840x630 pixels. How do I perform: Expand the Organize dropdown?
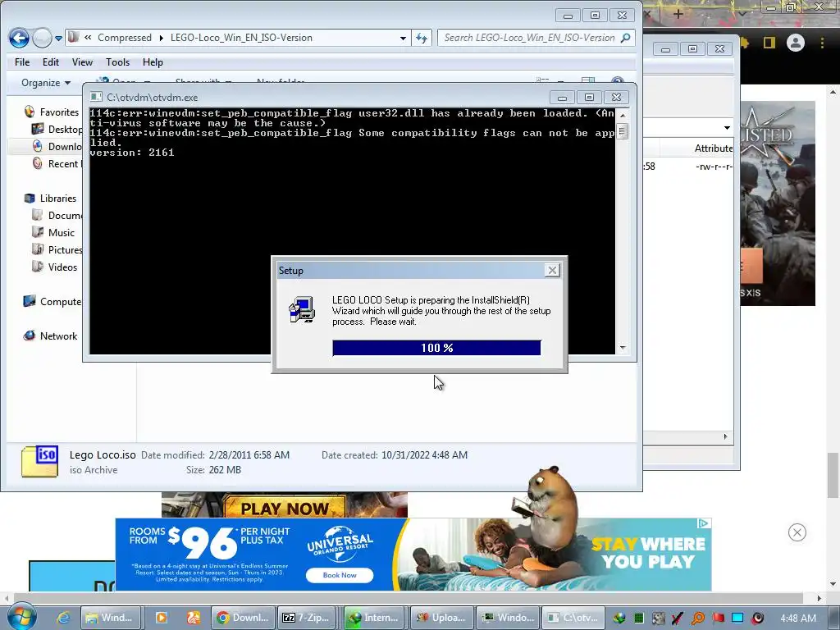point(46,83)
